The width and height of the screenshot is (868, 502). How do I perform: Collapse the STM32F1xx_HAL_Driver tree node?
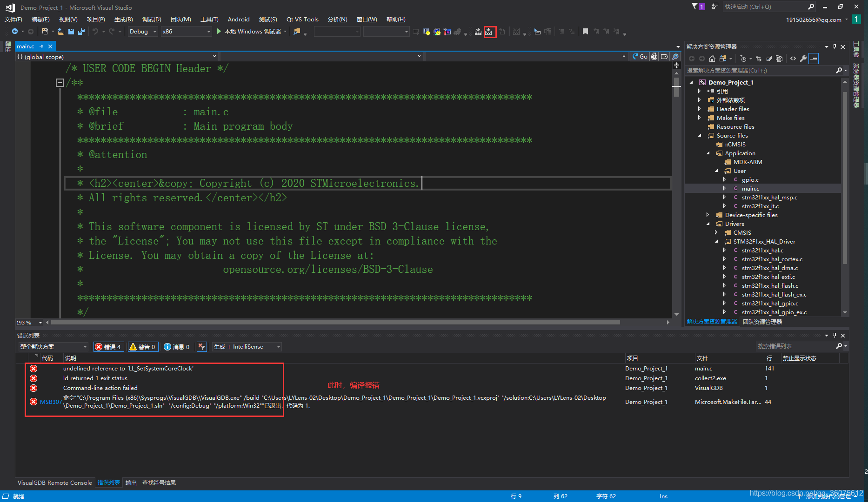[x=717, y=241]
